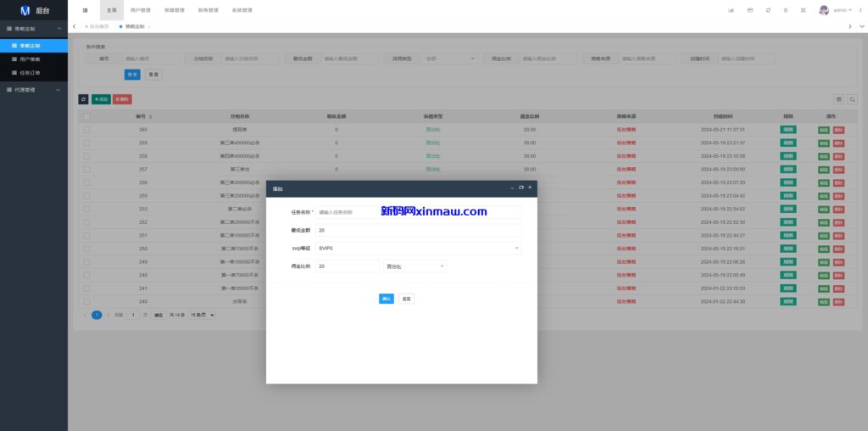Viewport: 868px width, 431px height.
Task: Open the 用户管理 top menu
Action: coord(140,10)
